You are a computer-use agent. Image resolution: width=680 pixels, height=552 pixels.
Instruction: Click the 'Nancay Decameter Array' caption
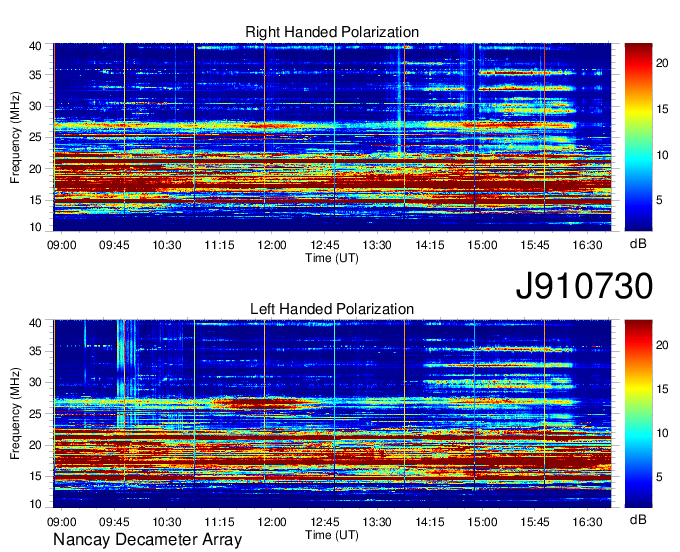click(147, 540)
